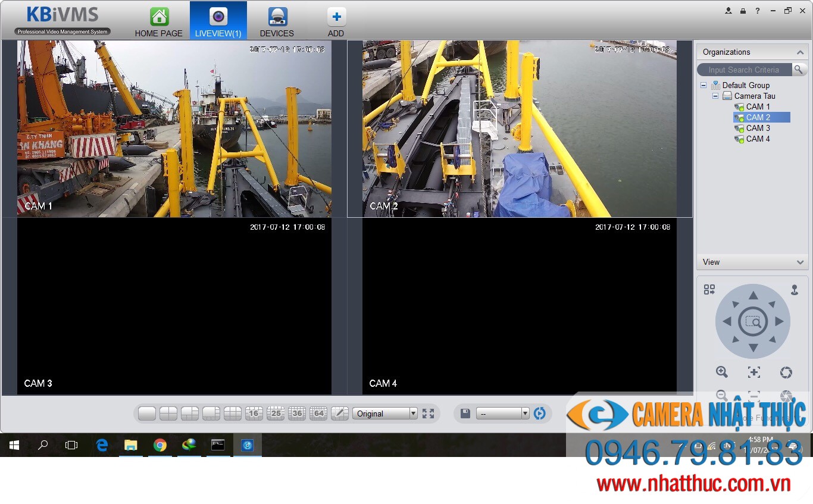The image size is (813, 504).
Task: Open the user account icon in title bar
Action: (x=728, y=11)
